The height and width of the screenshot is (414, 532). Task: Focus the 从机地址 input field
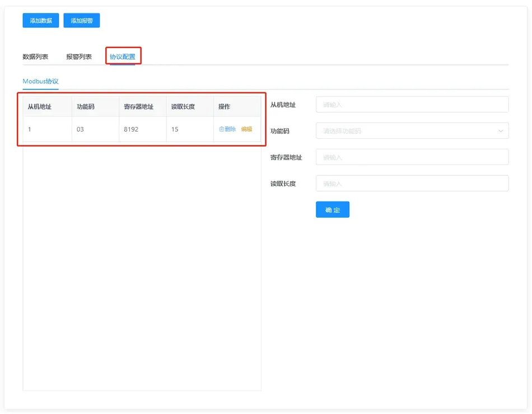pos(412,105)
